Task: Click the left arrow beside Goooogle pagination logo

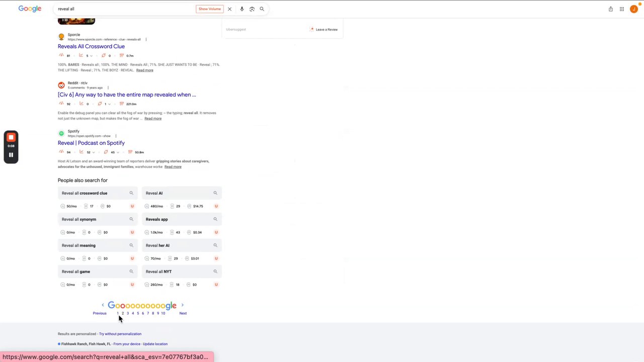Action: 103,305
